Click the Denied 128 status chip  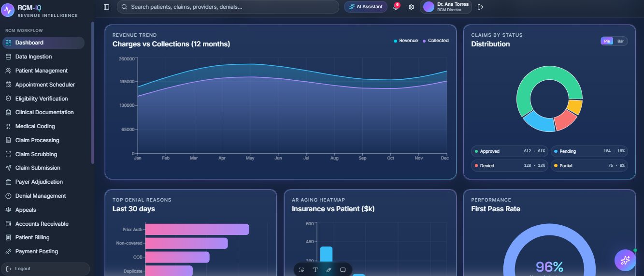[510, 166]
